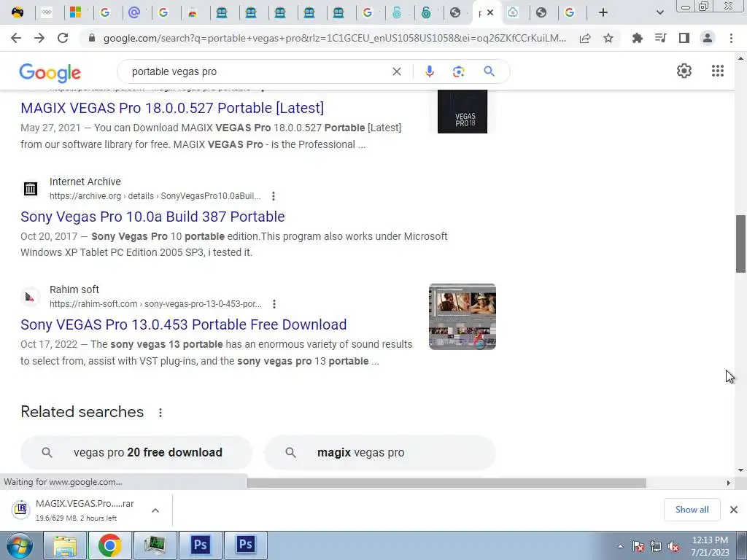Bookmark this page with the star

608,38
